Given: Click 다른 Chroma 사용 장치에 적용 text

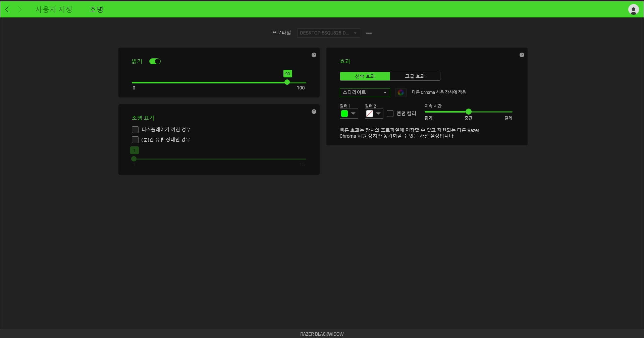Looking at the screenshot, I should 439,92.
